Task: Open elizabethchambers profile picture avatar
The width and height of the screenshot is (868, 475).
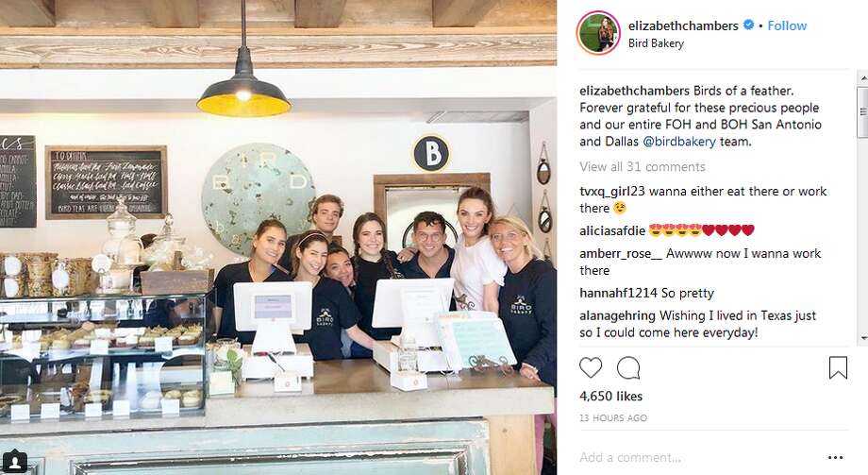Action: (x=598, y=33)
